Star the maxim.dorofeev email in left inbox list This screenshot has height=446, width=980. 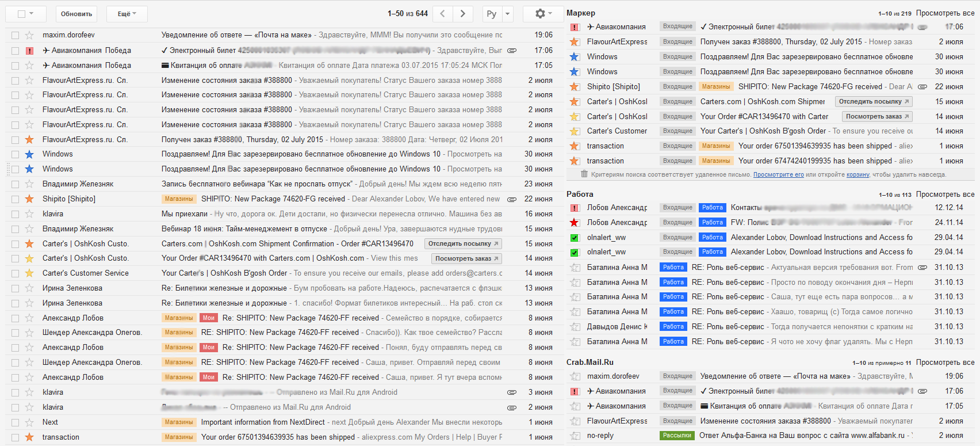pyautogui.click(x=29, y=35)
